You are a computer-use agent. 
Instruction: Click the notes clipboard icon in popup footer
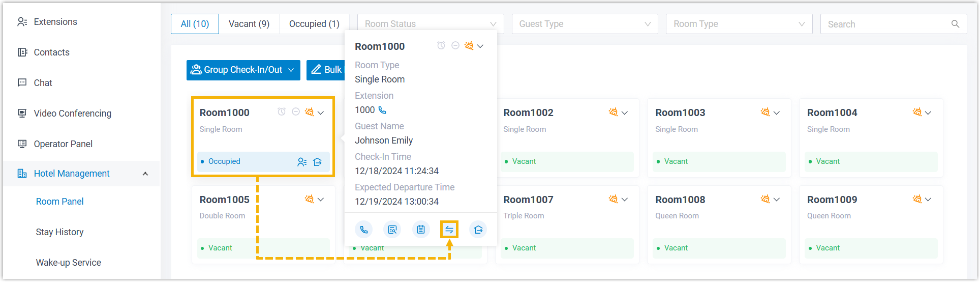point(421,230)
